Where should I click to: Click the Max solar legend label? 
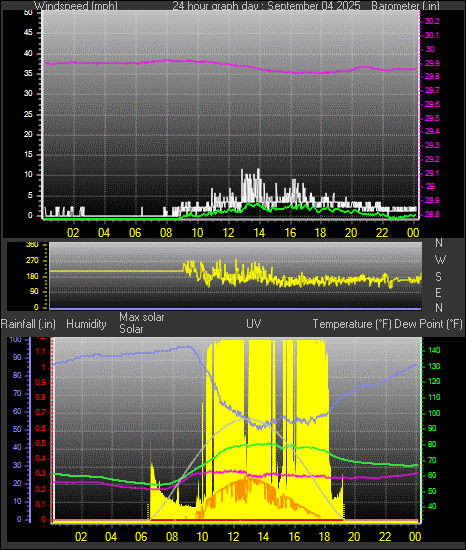coord(142,317)
